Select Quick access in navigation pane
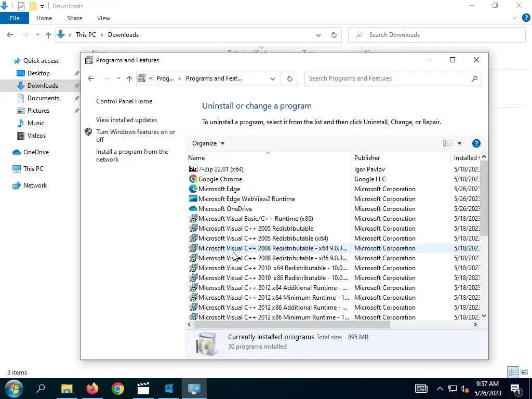Image resolution: width=532 pixels, height=399 pixels. 41,60
